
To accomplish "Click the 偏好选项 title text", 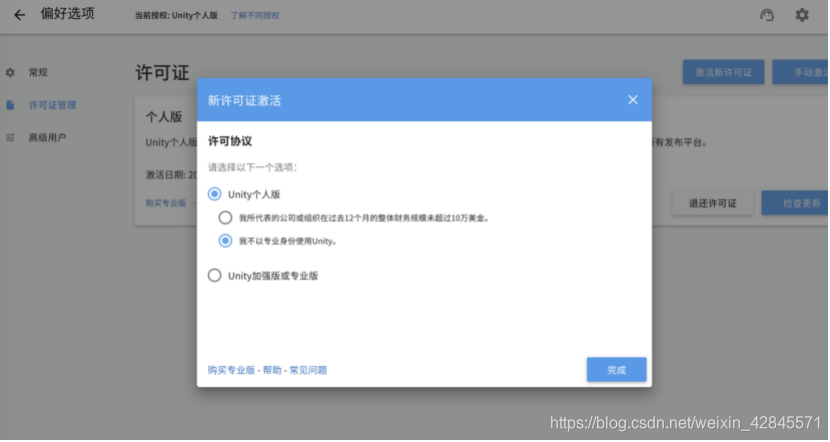I will pos(68,14).
